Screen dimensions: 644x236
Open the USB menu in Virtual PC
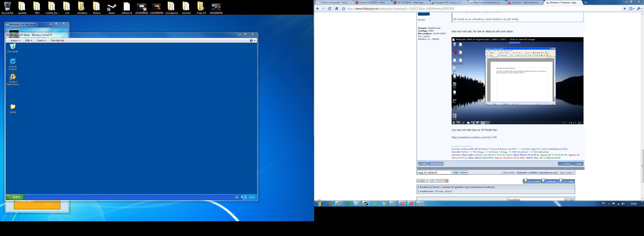tap(28, 40)
